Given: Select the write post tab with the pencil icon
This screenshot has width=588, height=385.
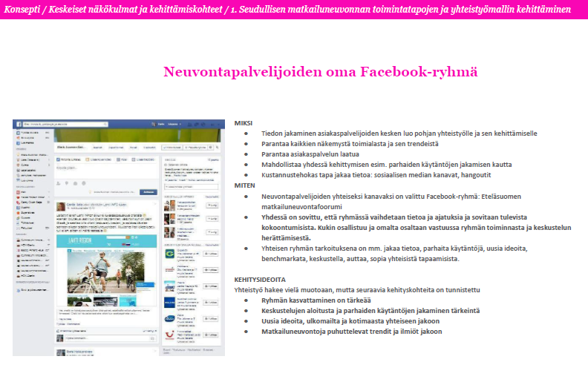Looking at the screenshot, I should point(68,159).
